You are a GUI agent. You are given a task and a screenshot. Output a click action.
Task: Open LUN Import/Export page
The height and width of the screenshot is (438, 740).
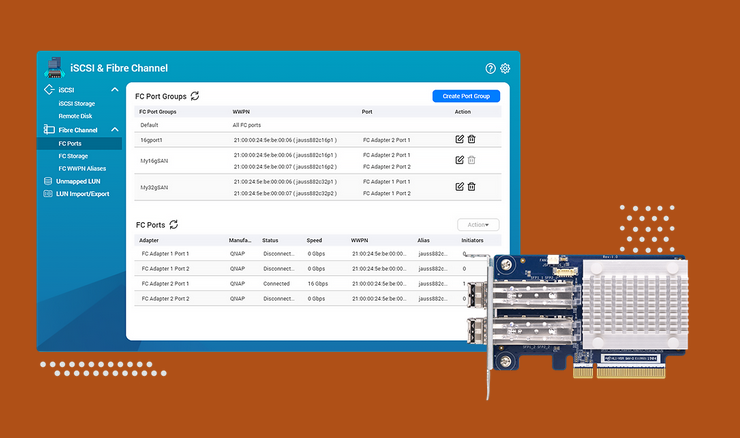tap(82, 194)
